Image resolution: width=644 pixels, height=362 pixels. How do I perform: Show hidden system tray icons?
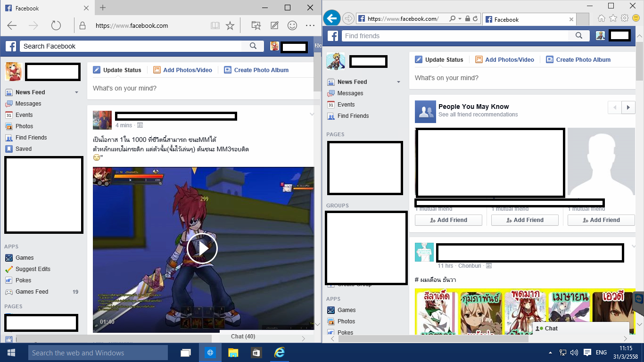(551, 353)
